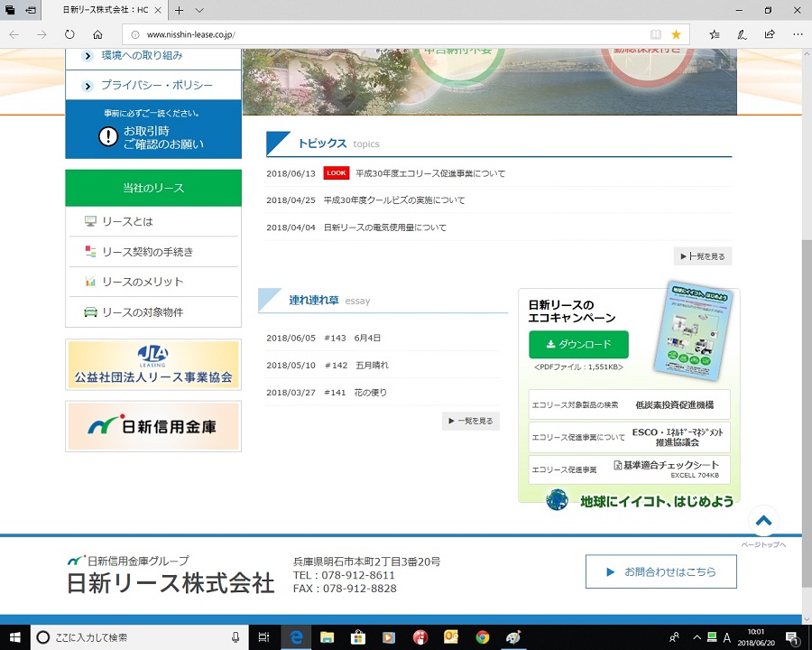This screenshot has height=650, width=812.
Task: Click the tabs set aside icon
Action: click(x=10, y=10)
